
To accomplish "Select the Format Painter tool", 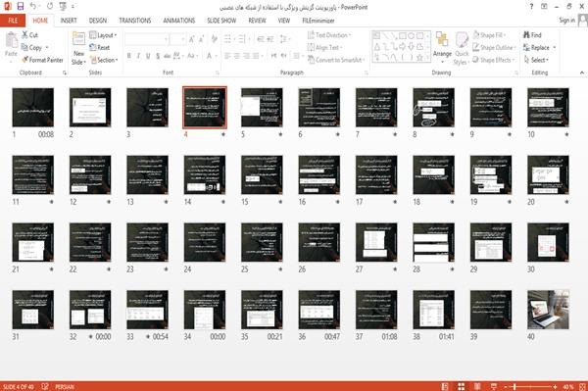I will [x=42, y=60].
